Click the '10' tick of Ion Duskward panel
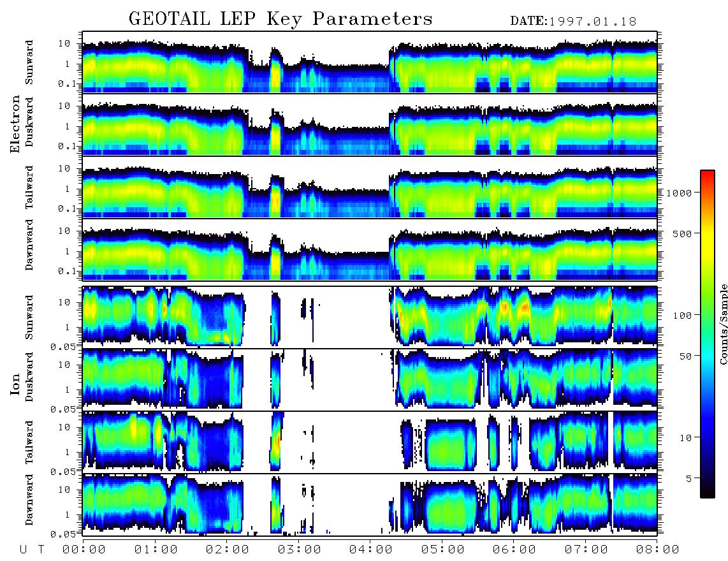 point(64,365)
